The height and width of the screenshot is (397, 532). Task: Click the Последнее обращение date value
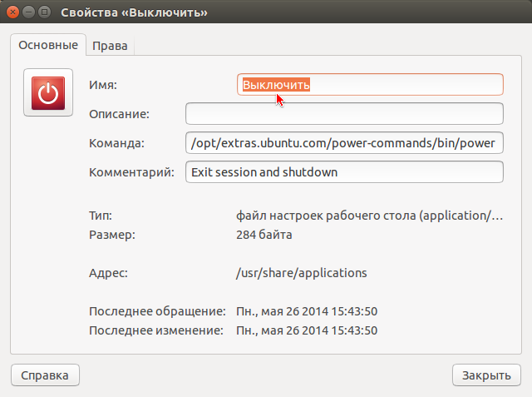point(307,311)
